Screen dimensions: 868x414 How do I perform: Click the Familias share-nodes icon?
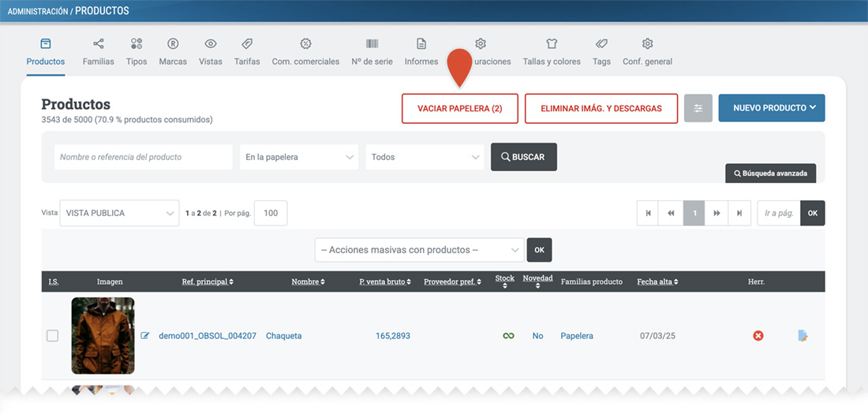(99, 43)
